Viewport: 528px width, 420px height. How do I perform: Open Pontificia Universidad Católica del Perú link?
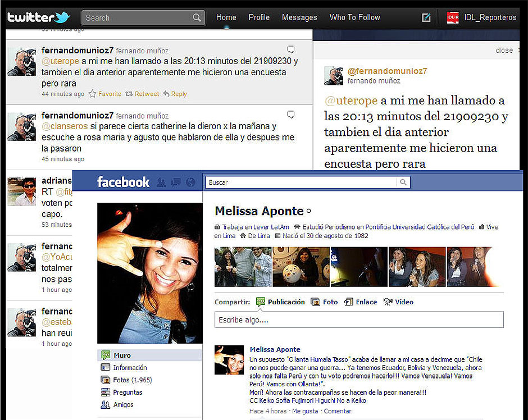coord(420,227)
